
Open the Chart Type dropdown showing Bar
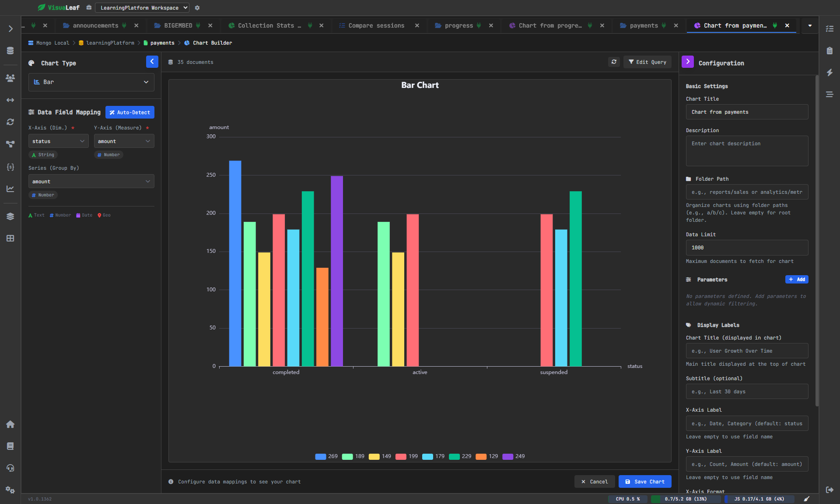coord(91,82)
